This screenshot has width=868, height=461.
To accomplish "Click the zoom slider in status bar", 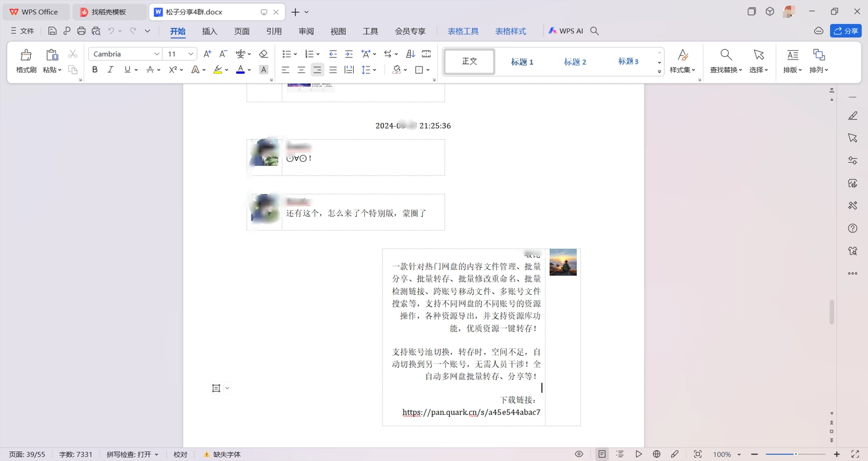I will 795,454.
